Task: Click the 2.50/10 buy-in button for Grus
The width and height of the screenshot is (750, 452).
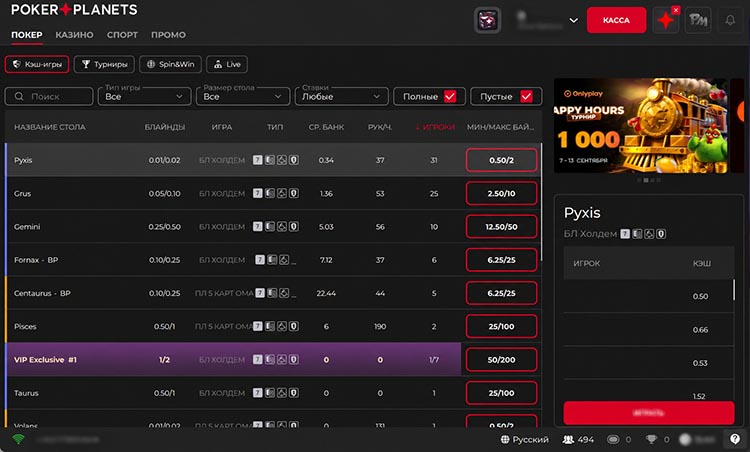Action: point(501,193)
